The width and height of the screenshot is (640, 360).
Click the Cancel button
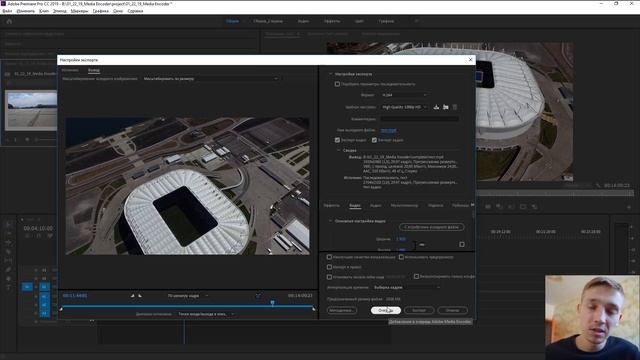452,310
